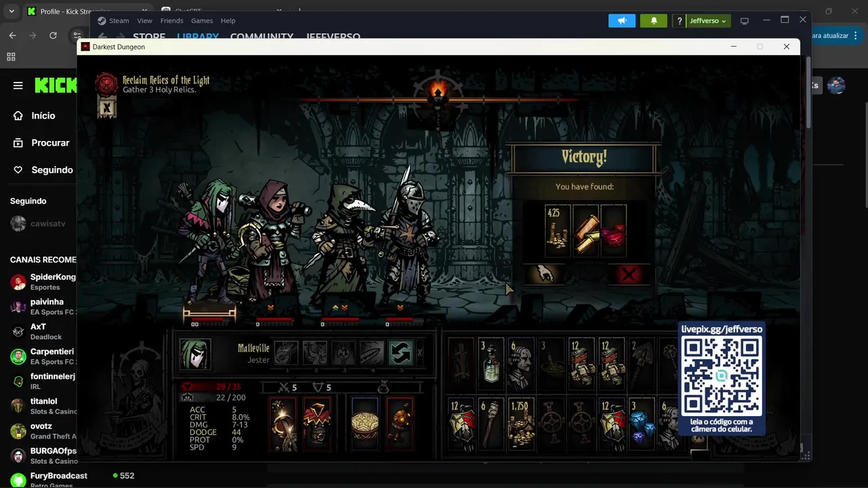The width and height of the screenshot is (868, 488).
Task: Open the FuryBroadcast channel
Action: (x=47, y=479)
